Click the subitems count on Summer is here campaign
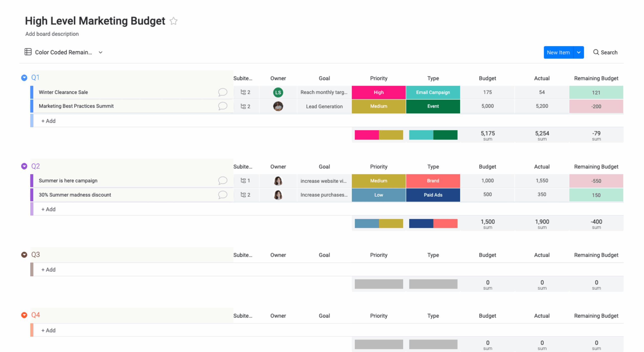Screen dimensions: 644x352 point(245,181)
